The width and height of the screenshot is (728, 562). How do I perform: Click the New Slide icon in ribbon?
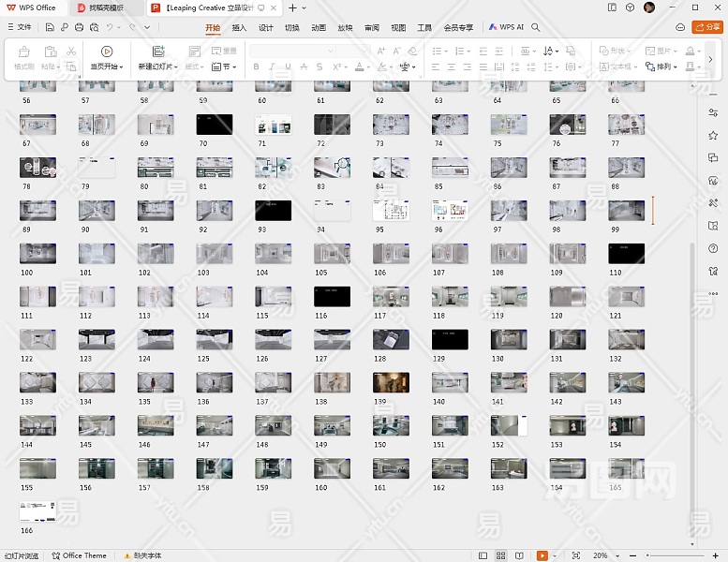tap(157, 52)
